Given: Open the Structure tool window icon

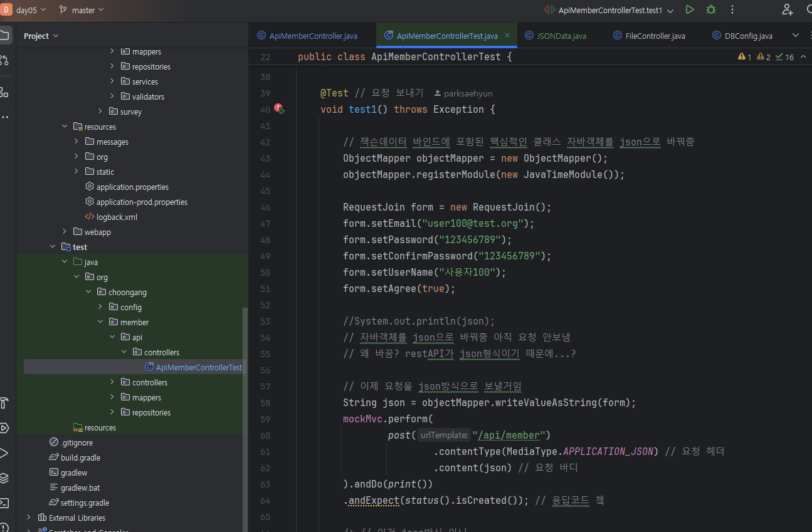Looking at the screenshot, I should click(4, 92).
